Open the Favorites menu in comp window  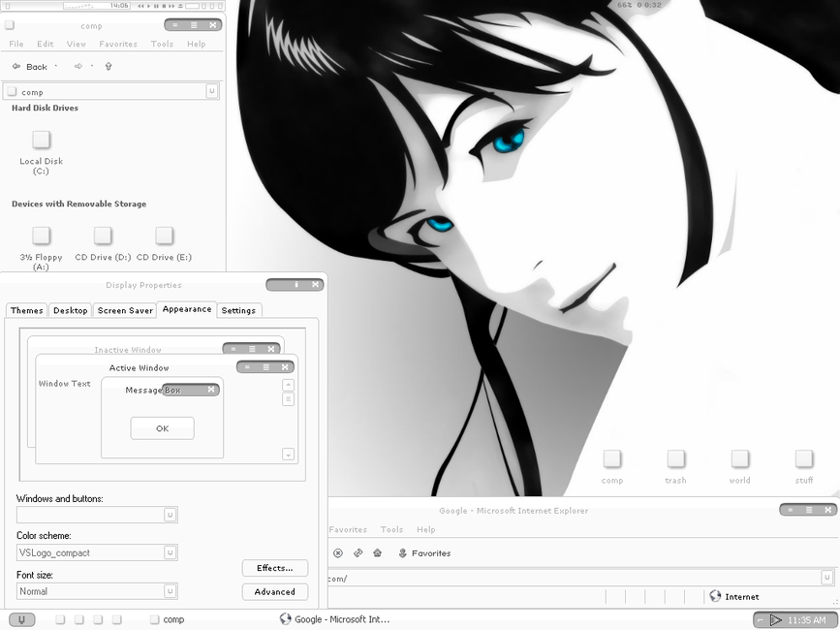pyautogui.click(x=118, y=44)
